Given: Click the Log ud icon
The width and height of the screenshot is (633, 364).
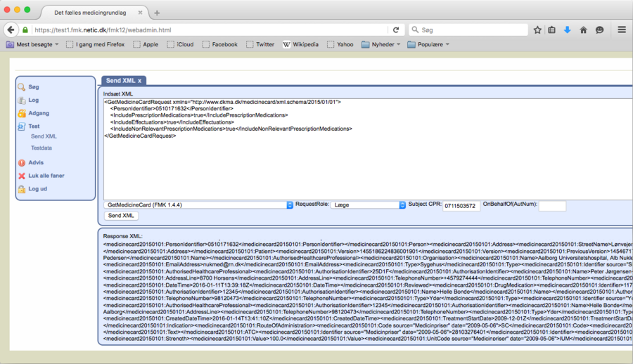Looking at the screenshot, I should [x=22, y=189].
